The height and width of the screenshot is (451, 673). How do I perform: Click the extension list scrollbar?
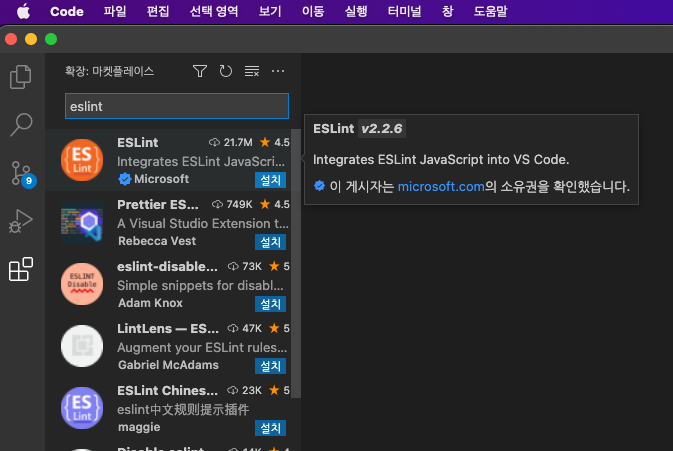tap(296, 263)
